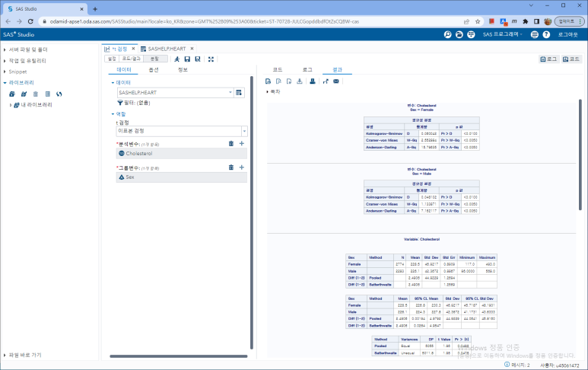Open the Help question mark icon
Screen dimensions: 588x370
pos(546,34)
